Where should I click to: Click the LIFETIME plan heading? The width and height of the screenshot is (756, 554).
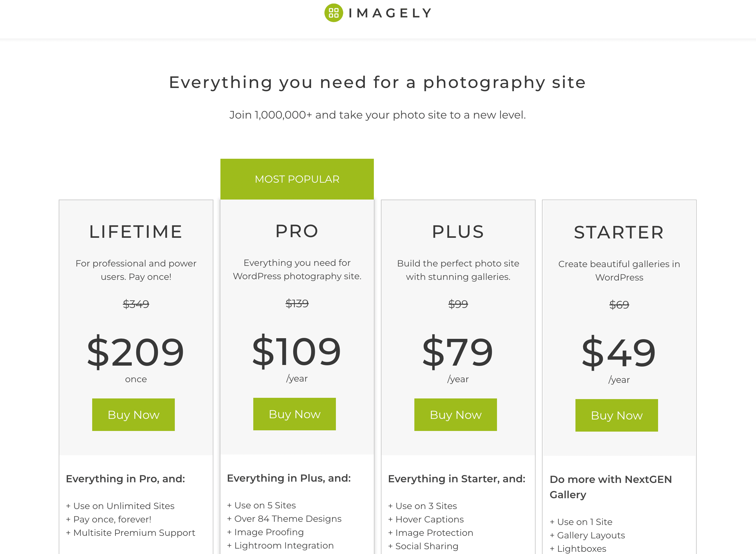(x=136, y=231)
